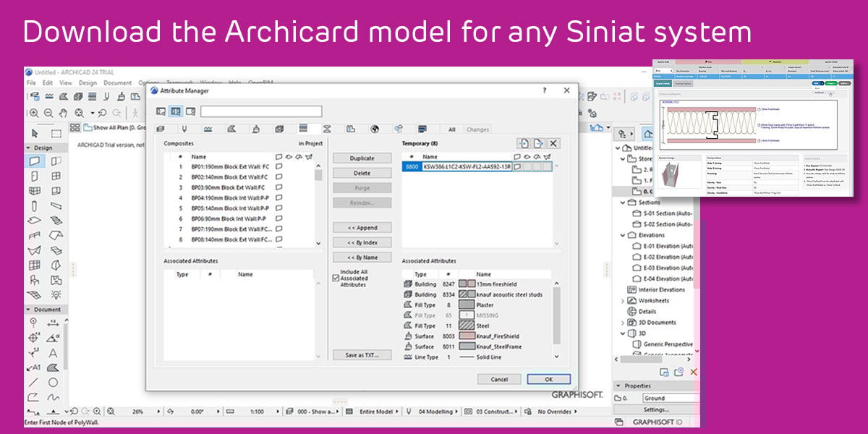Switch to the All attributes tab

tap(451, 129)
